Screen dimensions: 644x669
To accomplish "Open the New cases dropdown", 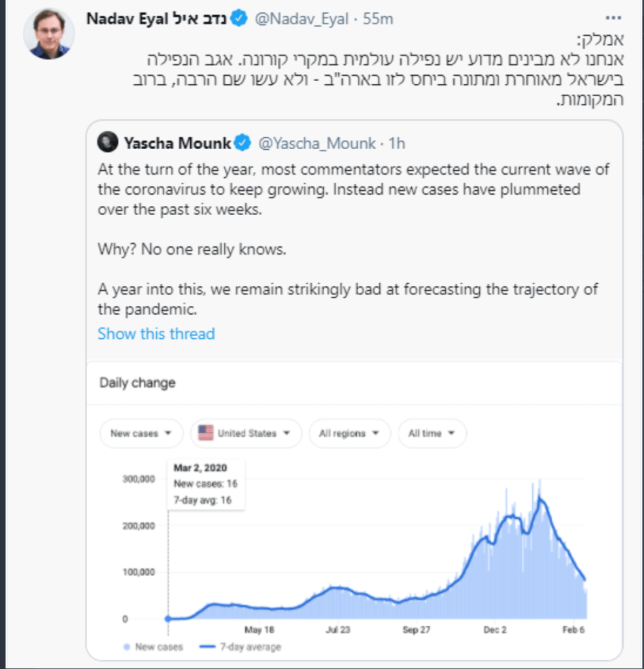I will click(141, 433).
